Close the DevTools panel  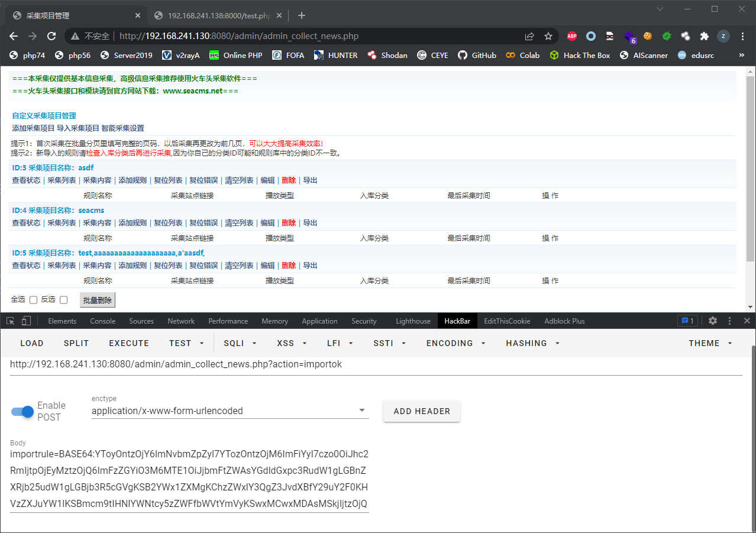click(747, 321)
